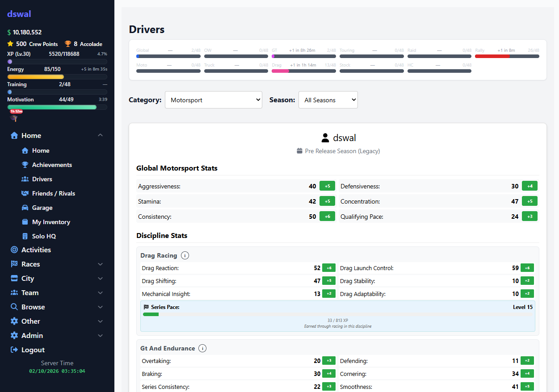Click the Drivers people icon

25,179
